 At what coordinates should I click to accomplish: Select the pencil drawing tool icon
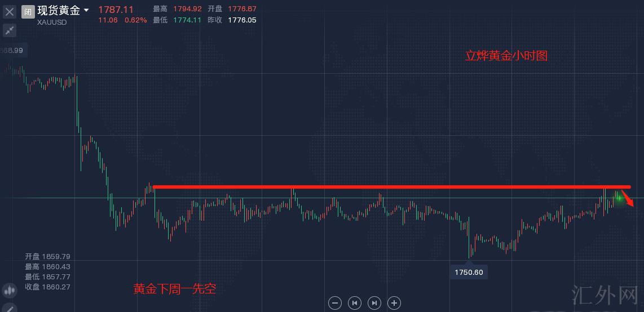pyautogui.click(x=10, y=308)
